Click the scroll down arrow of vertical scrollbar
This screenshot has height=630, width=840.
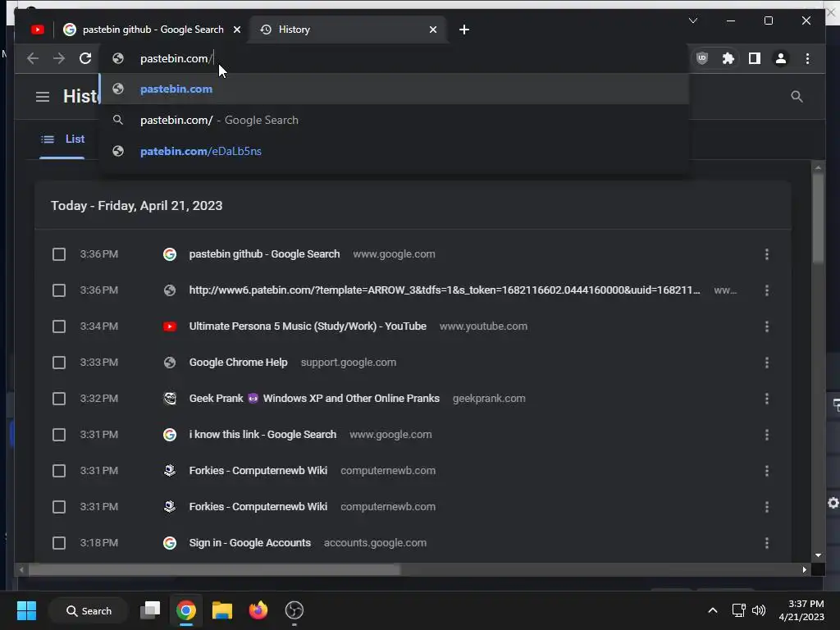click(x=818, y=555)
